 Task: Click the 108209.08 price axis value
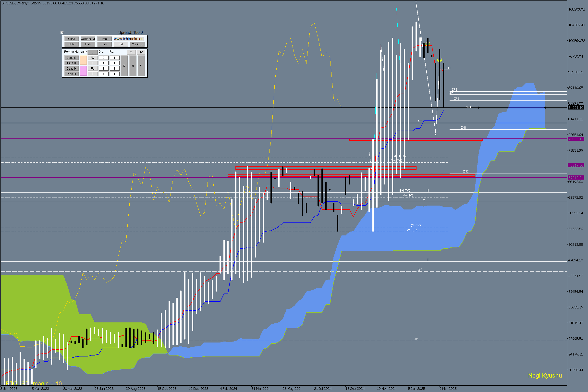[576, 9]
